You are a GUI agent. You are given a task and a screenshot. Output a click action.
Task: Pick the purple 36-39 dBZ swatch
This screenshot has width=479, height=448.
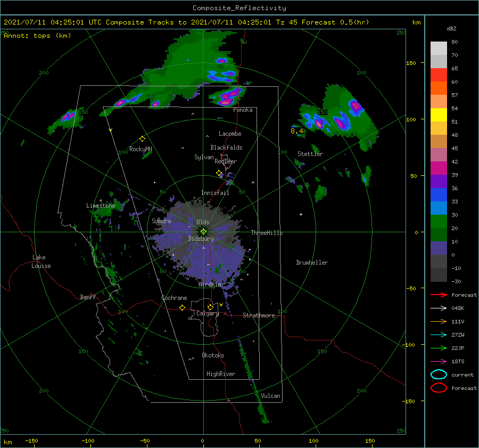[439, 181]
